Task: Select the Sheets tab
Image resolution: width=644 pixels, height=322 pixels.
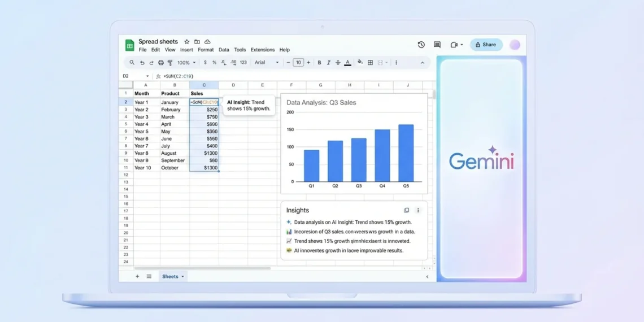Action: pos(173,276)
